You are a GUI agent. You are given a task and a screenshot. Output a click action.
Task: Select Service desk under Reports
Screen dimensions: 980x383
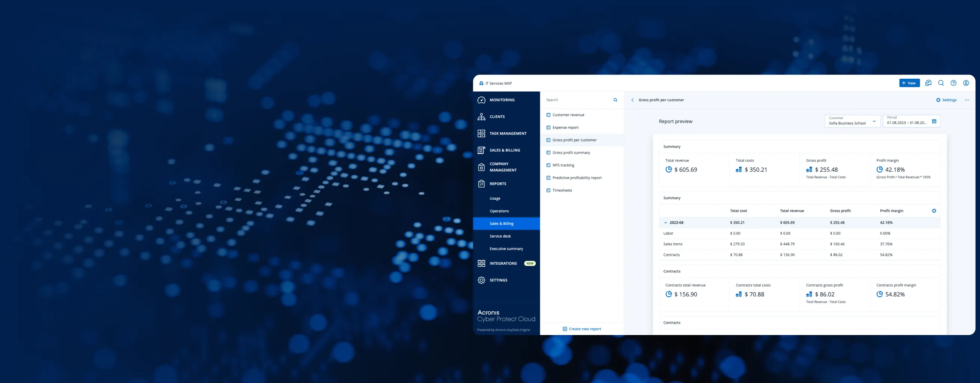(x=500, y=236)
